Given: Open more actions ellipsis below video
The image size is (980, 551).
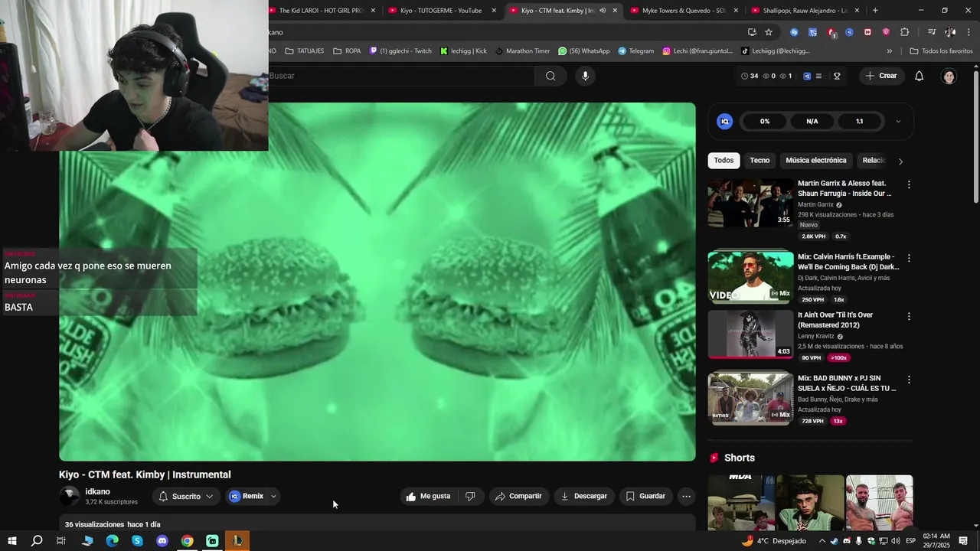Looking at the screenshot, I should [686, 496].
